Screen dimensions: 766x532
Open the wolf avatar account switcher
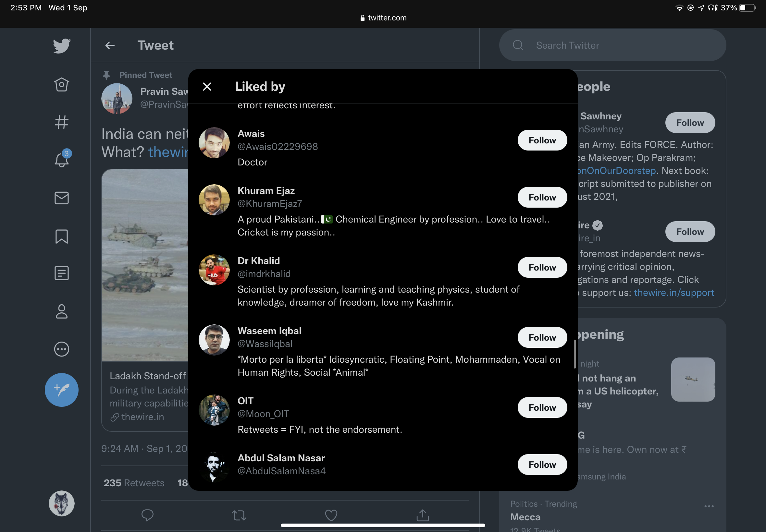tap(62, 503)
